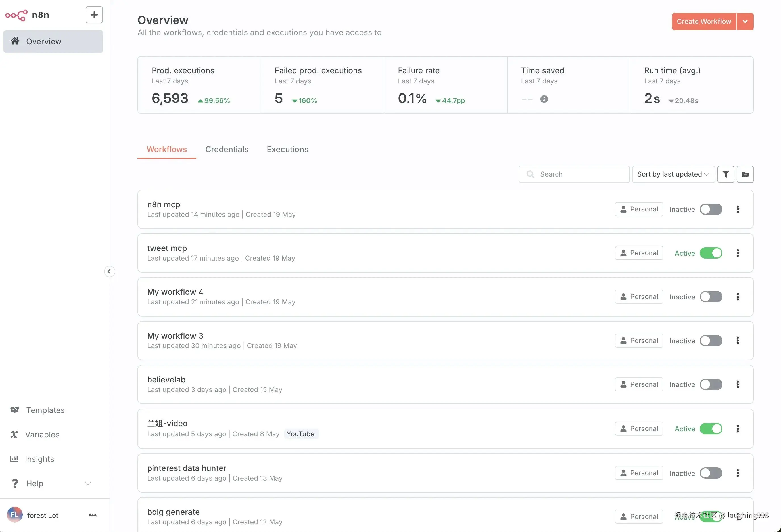This screenshot has height=532, width=781.
Task: Open Variables from the sidebar
Action: [42, 435]
